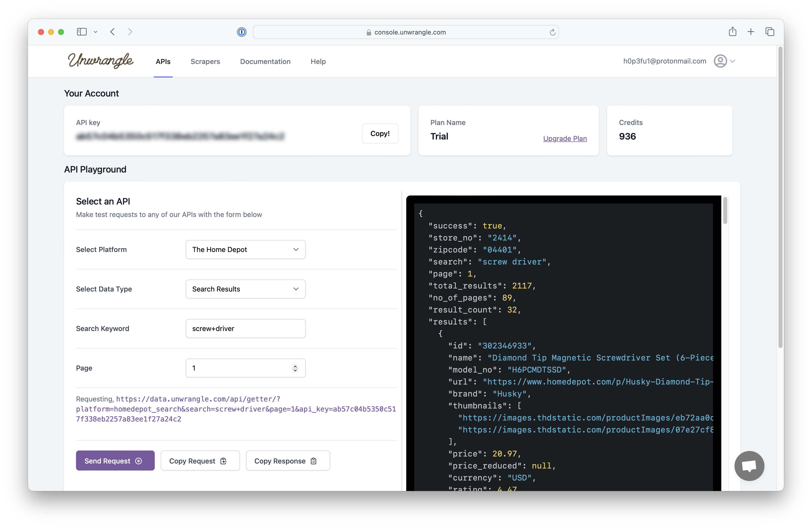Click the blurred API key value
Viewport: 812px width, 528px height.
point(180,136)
